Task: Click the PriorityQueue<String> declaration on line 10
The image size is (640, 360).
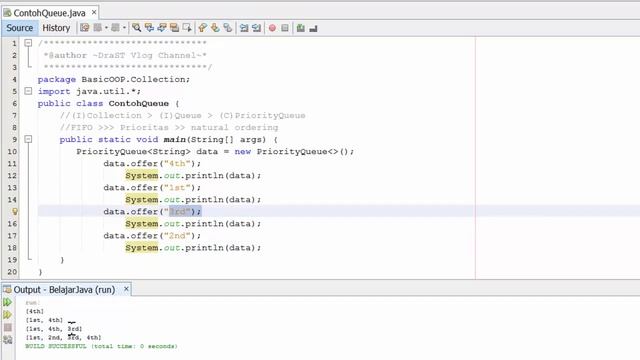Action: pos(215,151)
